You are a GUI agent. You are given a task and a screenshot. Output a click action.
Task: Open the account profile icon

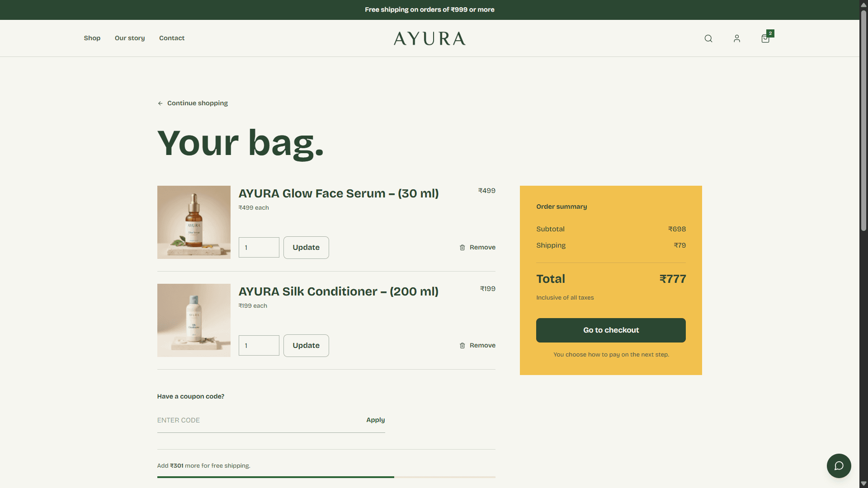point(737,38)
